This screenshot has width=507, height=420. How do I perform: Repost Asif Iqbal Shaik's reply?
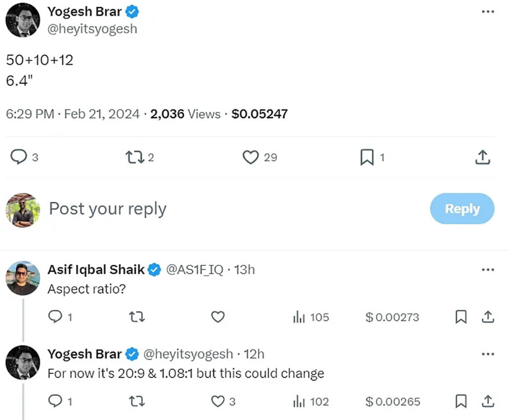pos(136,317)
